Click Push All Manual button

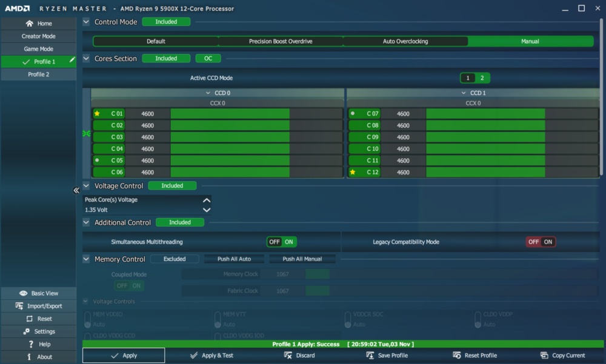click(302, 259)
